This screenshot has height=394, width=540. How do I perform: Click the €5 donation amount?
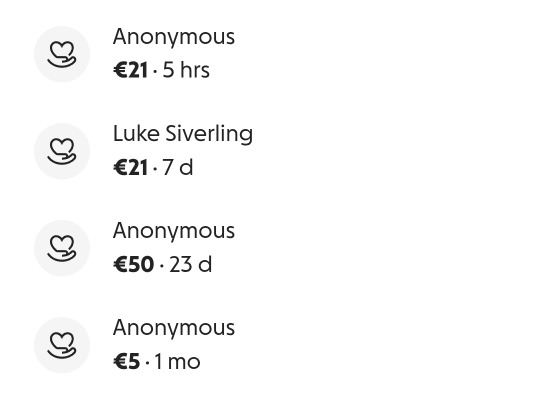click(x=127, y=362)
